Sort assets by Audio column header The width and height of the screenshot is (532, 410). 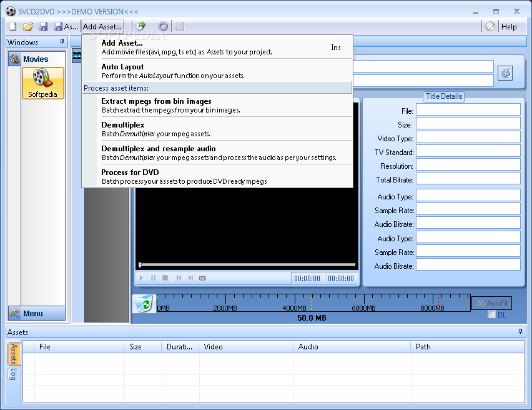coord(352,347)
